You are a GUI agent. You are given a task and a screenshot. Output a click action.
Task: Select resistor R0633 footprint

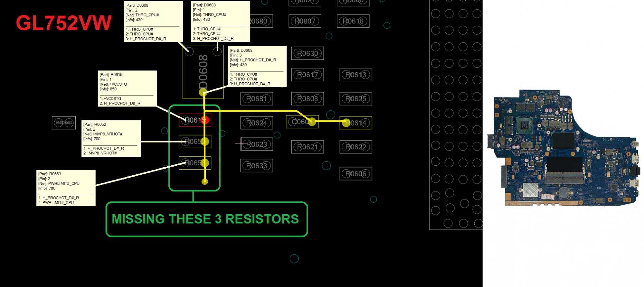pyautogui.click(x=257, y=166)
